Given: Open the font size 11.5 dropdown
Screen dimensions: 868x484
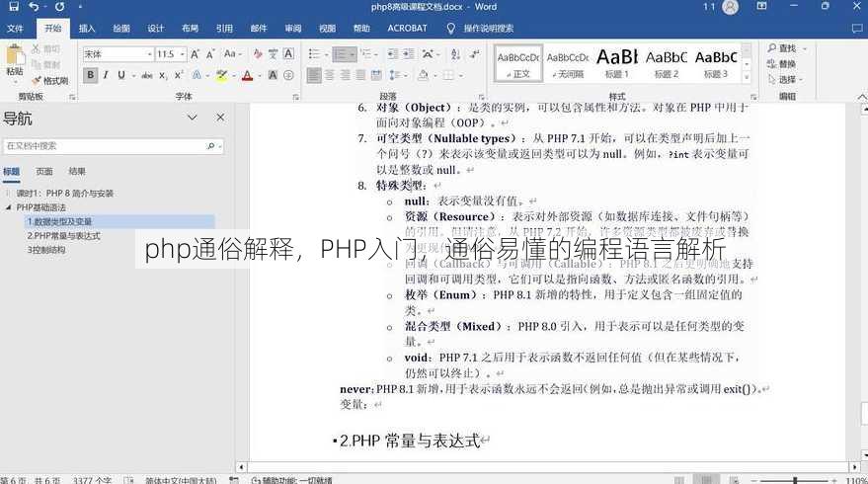Looking at the screenshot, I should 182,54.
